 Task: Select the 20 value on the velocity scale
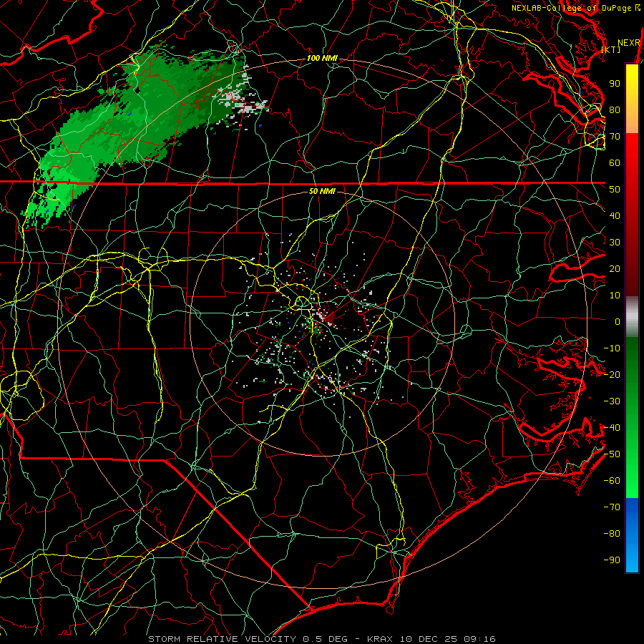(615, 268)
